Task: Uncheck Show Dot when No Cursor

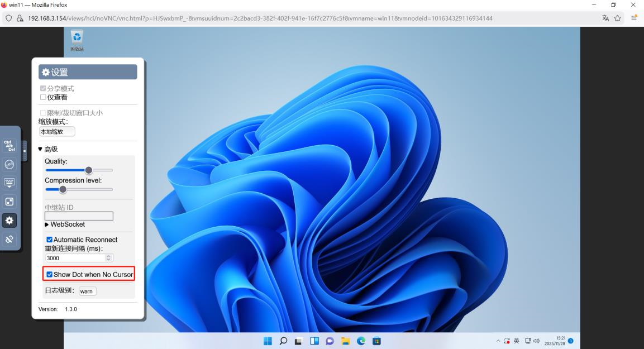Action: (x=50, y=274)
